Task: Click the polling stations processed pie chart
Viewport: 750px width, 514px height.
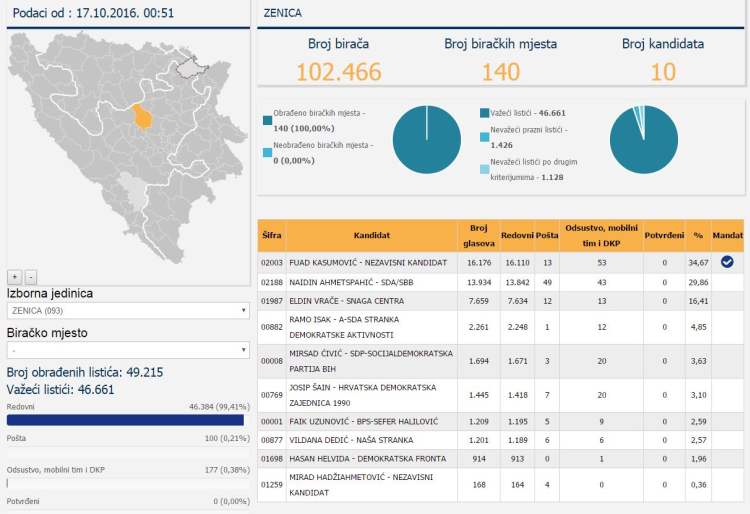Action: [x=427, y=139]
